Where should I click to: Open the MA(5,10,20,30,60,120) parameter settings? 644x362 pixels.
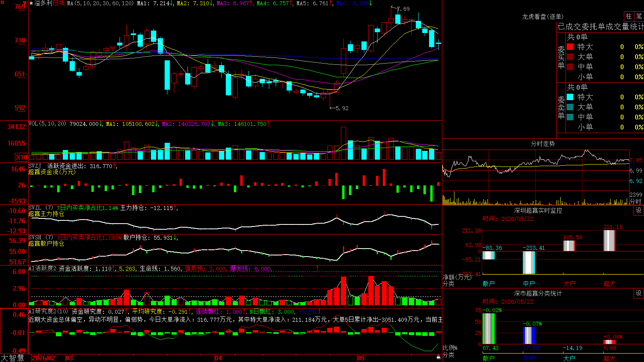tap(100, 3)
